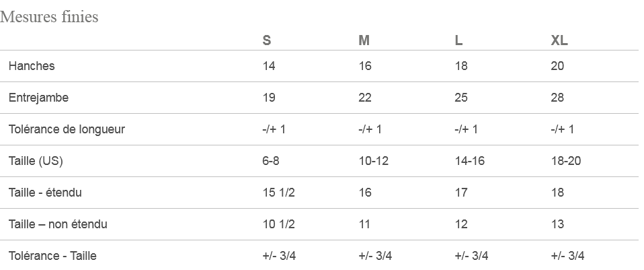644x270 pixels.
Task: Click the "15 1/2" stretched waist value
Action: (x=278, y=193)
